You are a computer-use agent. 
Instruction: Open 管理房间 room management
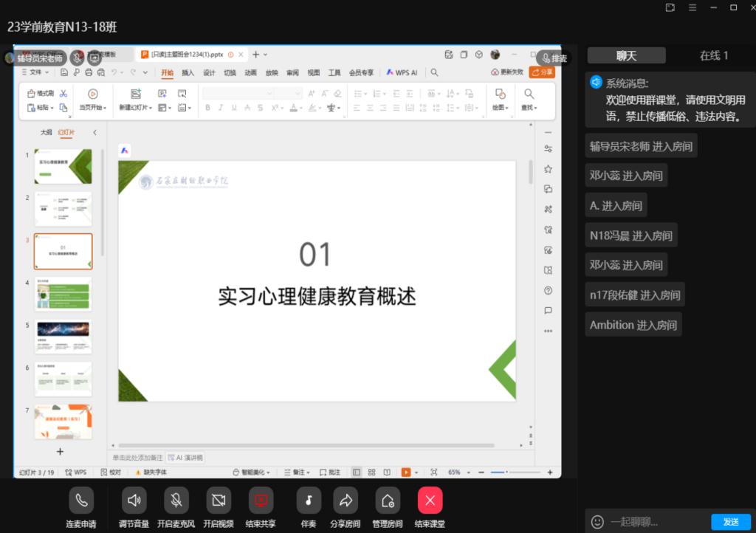pos(387,501)
